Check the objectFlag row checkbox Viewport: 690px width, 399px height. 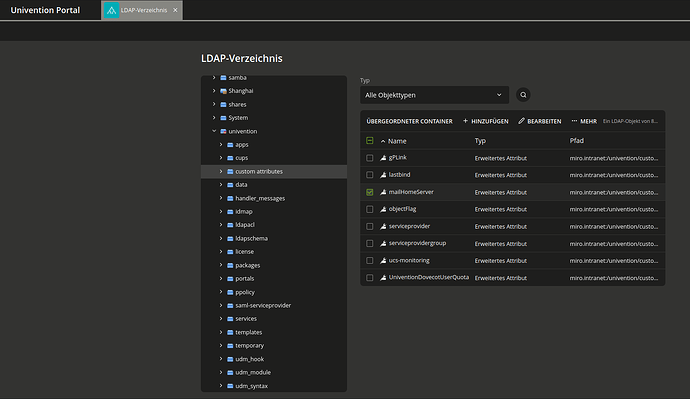coord(370,209)
